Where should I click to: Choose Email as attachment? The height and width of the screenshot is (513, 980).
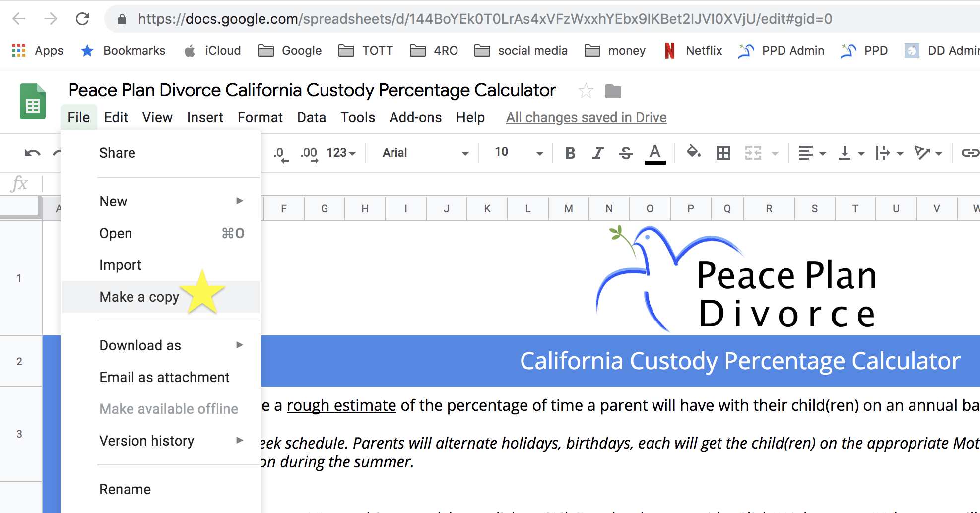click(161, 377)
